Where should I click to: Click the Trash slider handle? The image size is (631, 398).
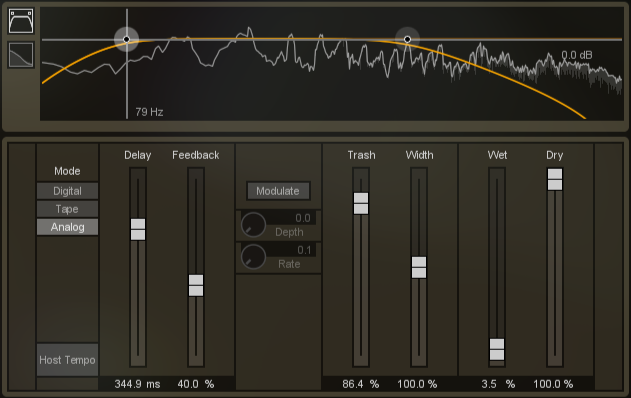point(361,203)
